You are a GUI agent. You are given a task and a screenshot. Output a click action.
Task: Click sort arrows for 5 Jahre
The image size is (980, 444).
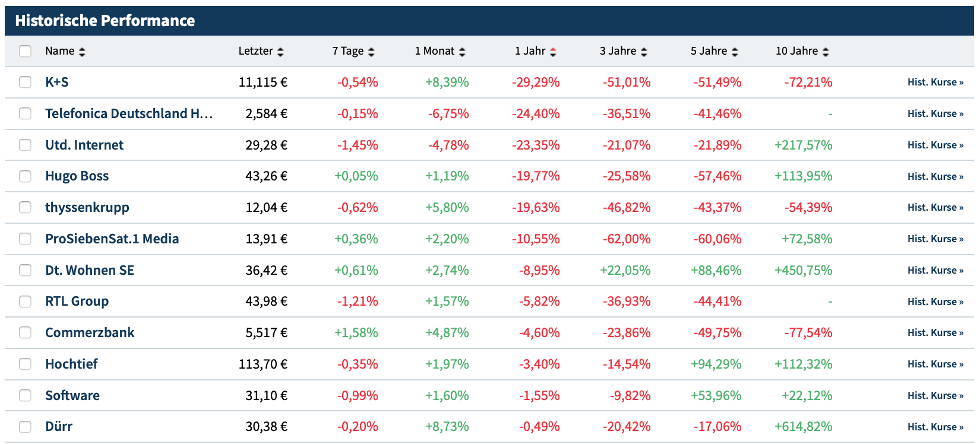pyautogui.click(x=735, y=52)
